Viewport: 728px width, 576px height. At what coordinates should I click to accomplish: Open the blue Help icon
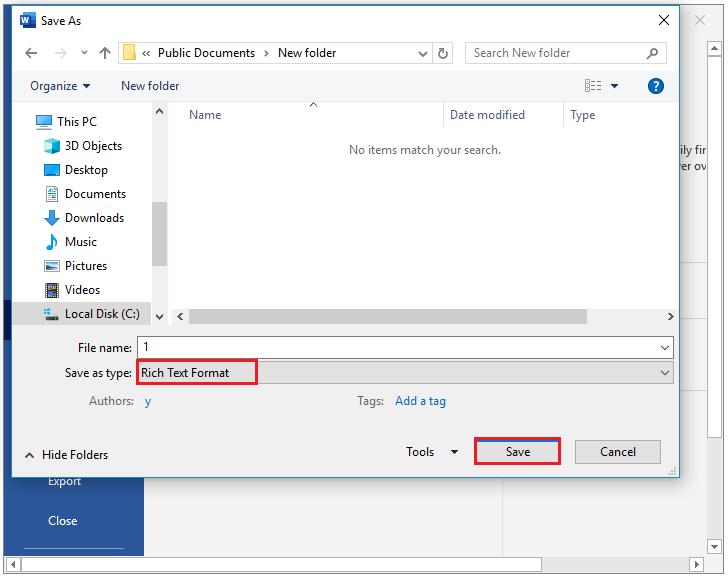click(x=656, y=86)
